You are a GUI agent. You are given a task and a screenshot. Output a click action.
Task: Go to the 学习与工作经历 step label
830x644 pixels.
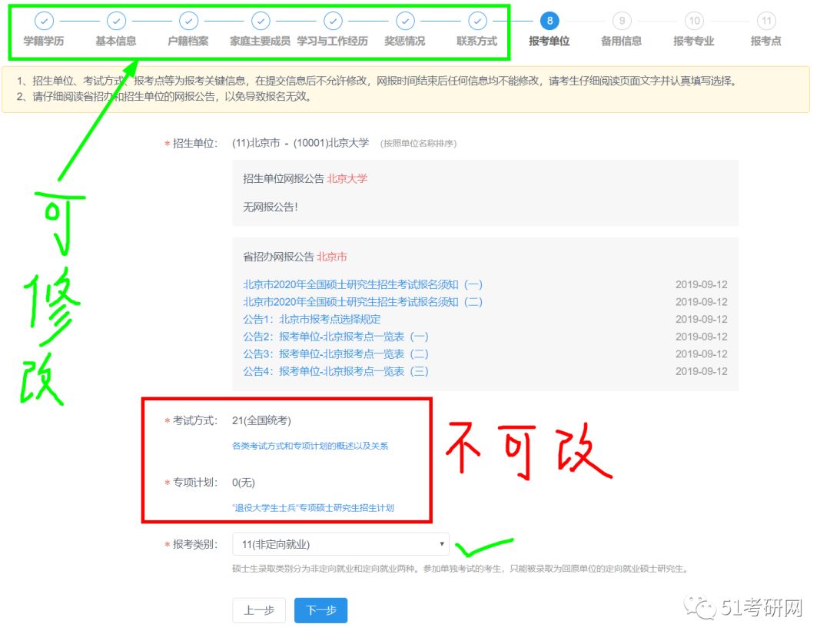(333, 41)
